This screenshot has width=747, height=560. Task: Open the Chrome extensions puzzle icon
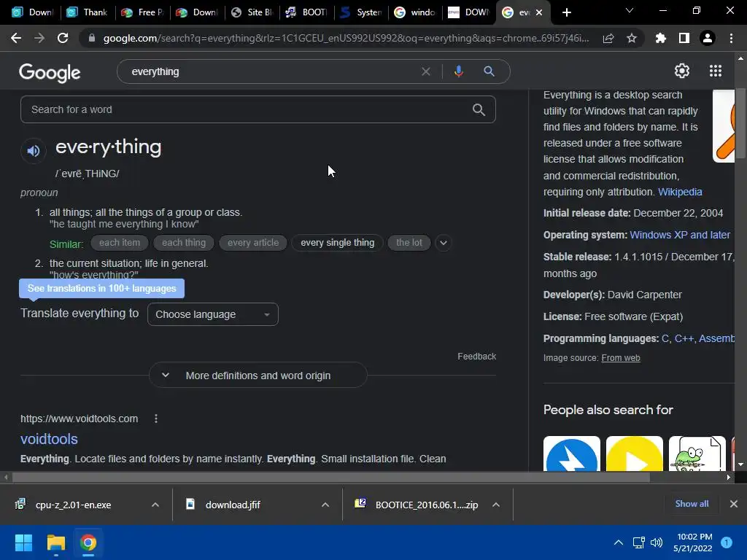661,38
